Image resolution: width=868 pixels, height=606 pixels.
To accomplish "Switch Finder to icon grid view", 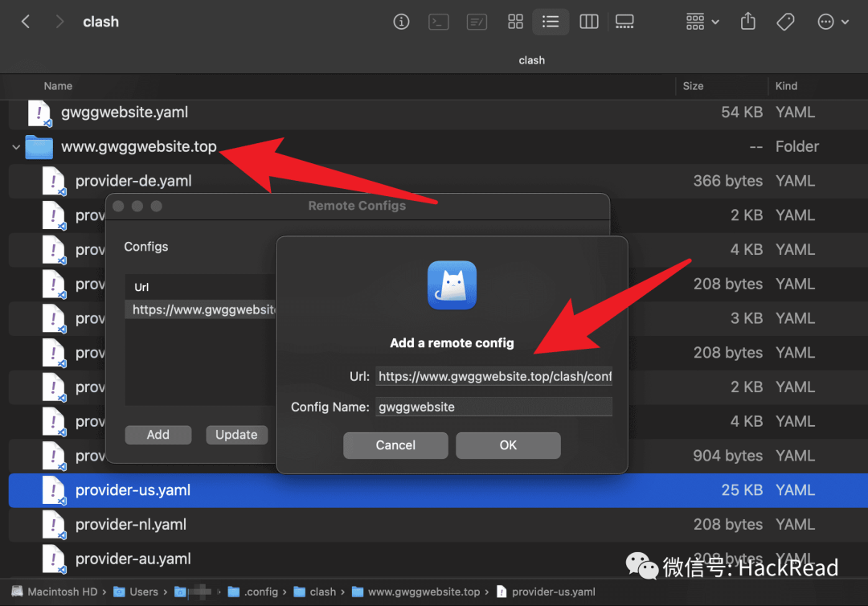I will pos(515,22).
